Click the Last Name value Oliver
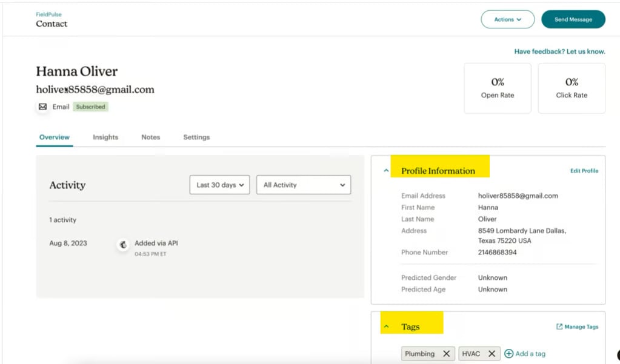 click(487, 219)
